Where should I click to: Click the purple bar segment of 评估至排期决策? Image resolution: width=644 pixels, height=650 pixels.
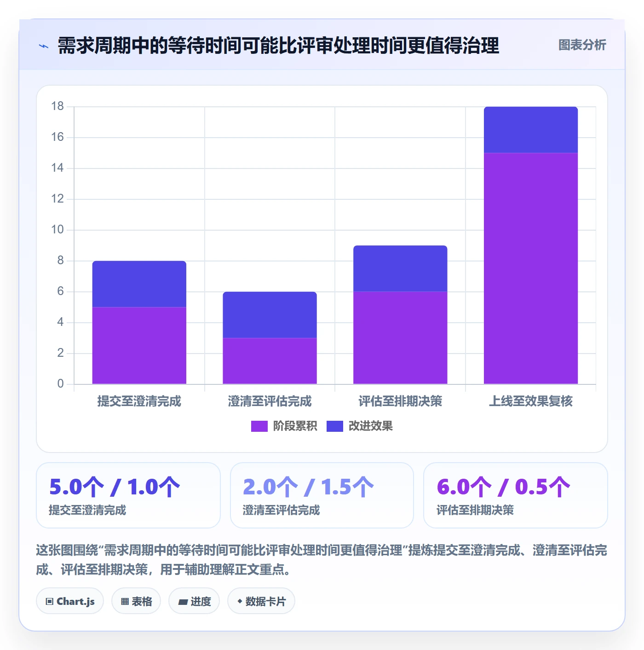pos(400,338)
